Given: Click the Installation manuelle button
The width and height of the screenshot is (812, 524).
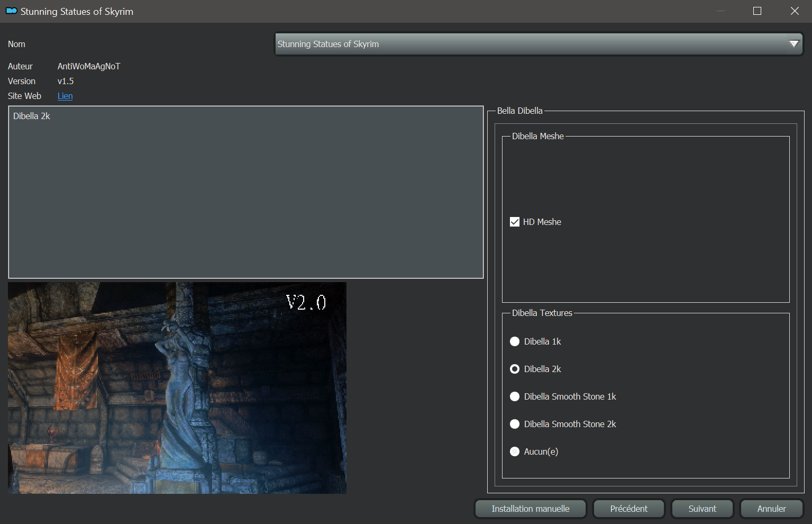Looking at the screenshot, I should (x=531, y=509).
